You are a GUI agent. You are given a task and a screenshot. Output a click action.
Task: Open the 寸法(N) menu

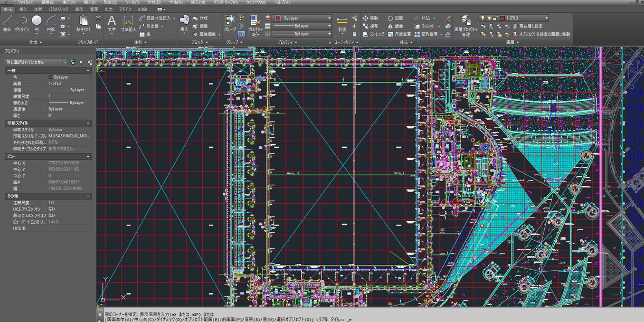pyautogui.click(x=176, y=2)
